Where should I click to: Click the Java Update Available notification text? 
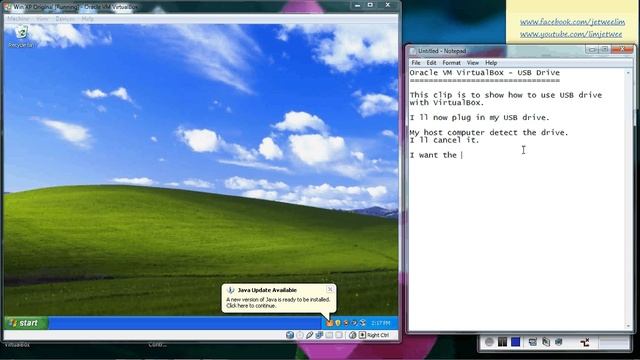point(267,290)
